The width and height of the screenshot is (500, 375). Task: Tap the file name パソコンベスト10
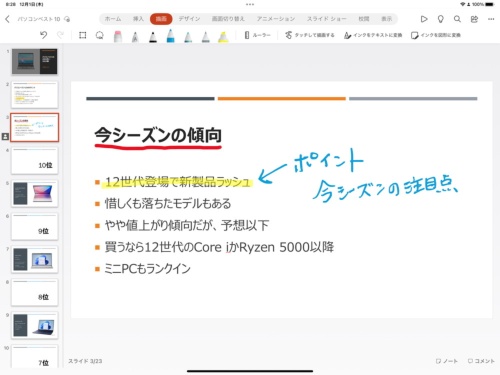[39, 19]
